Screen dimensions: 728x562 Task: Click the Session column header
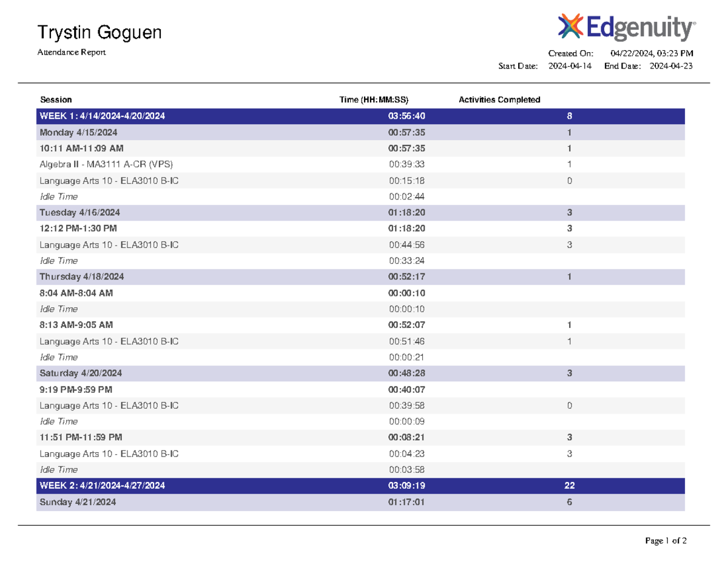point(56,99)
